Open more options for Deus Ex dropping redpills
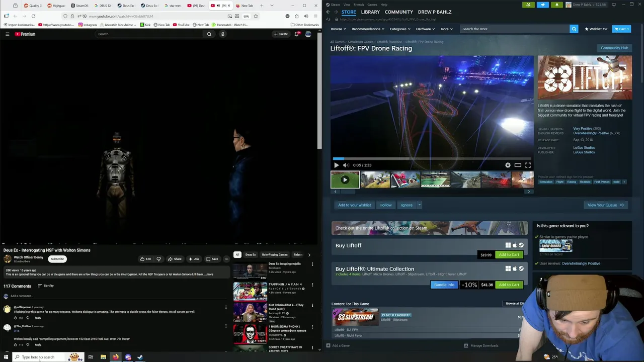The width and height of the screenshot is (644, 362). coord(312,264)
